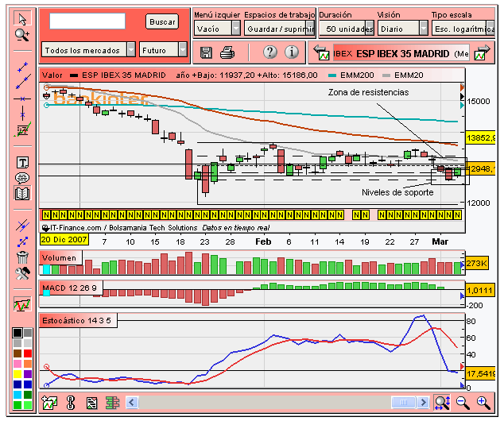The height and width of the screenshot is (421, 504).
Task: Select the crossed-lines tool below the book icon
Action: (22, 226)
